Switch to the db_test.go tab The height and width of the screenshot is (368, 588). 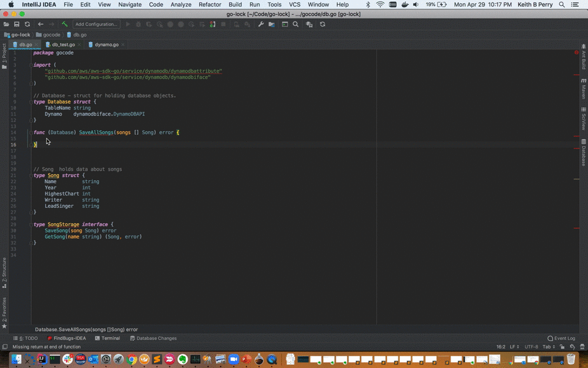63,45
